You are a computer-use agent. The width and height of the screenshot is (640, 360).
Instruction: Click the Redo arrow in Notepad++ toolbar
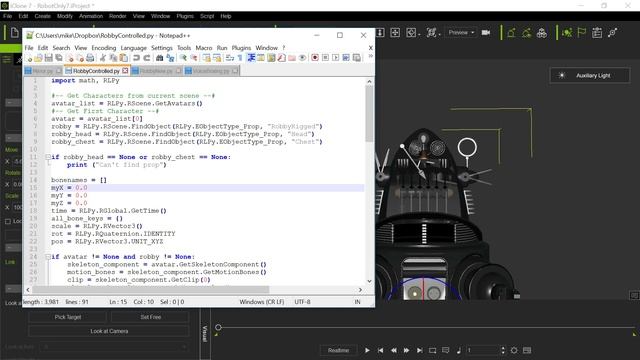pyautogui.click(x=147, y=58)
